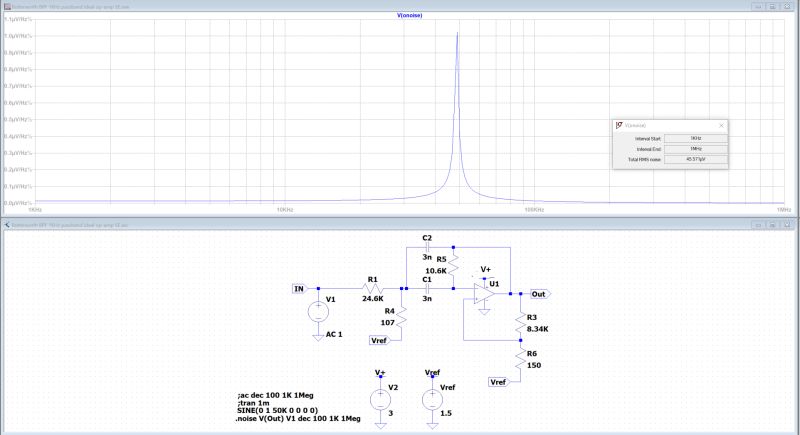800x435 pixels.
Task: Click the plot window title bar icon
Action: click(x=7, y=7)
